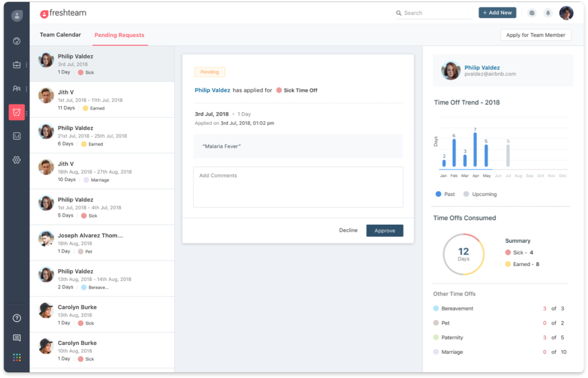Switch to the Team Calendar tab
Viewport: 588px width, 378px height.
60,35
